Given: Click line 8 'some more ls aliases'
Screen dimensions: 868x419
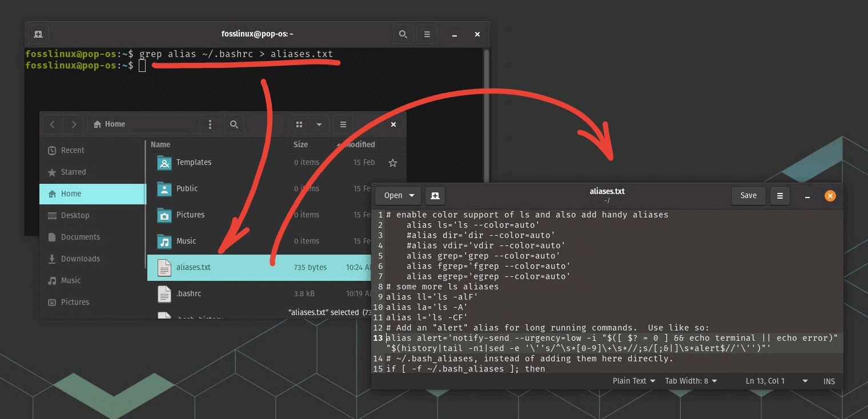Looking at the screenshot, I should coord(443,287).
